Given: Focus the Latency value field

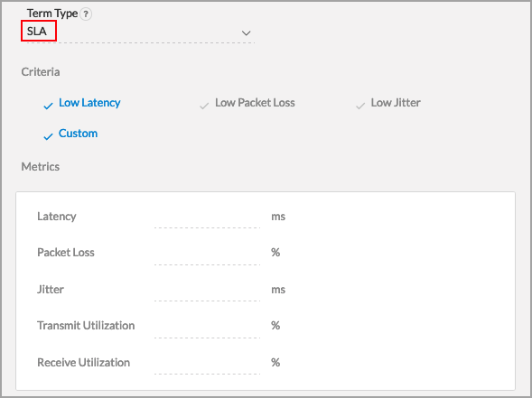Looking at the screenshot, I should click(x=207, y=218).
